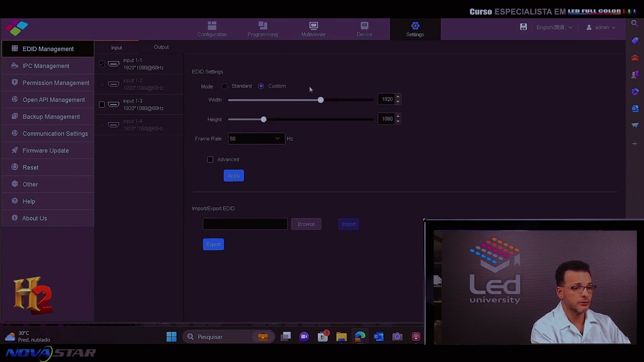The height and width of the screenshot is (362, 644).
Task: Increase Width with the up stepper arrow
Action: coord(398,97)
